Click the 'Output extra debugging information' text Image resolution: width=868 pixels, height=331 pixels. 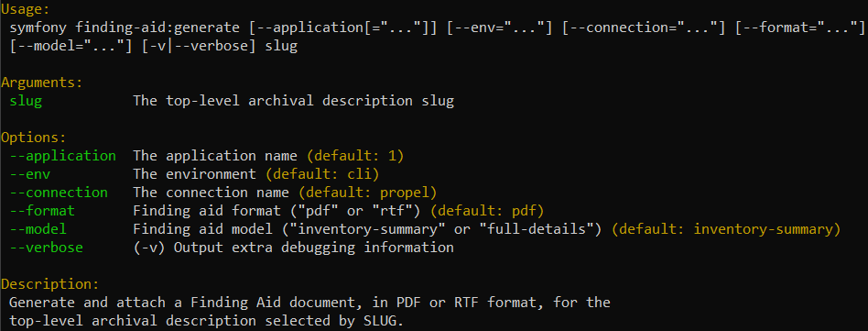314,248
